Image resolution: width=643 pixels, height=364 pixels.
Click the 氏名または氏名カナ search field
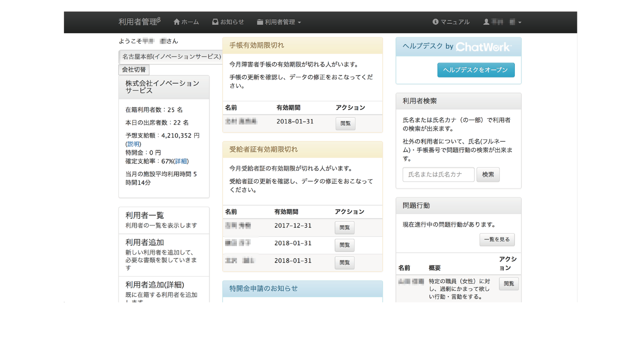tap(438, 174)
